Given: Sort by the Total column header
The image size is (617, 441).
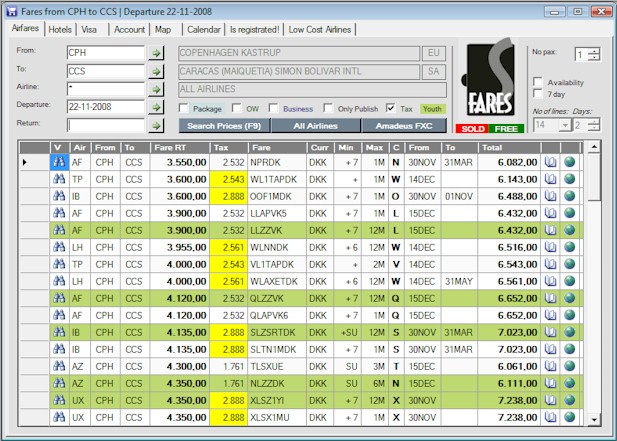Looking at the screenshot, I should point(509,148).
